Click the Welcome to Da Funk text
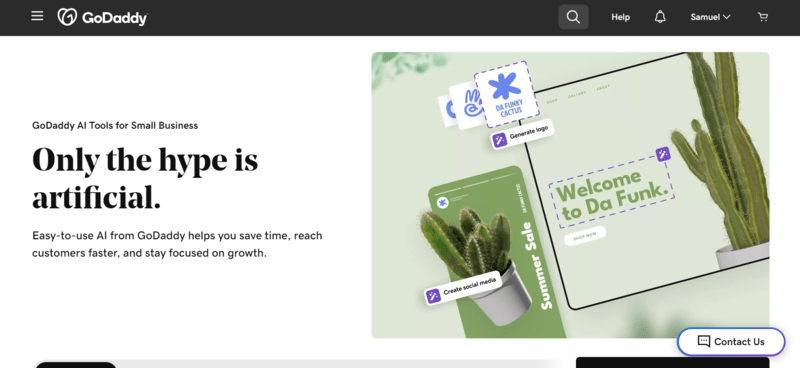 click(x=611, y=194)
